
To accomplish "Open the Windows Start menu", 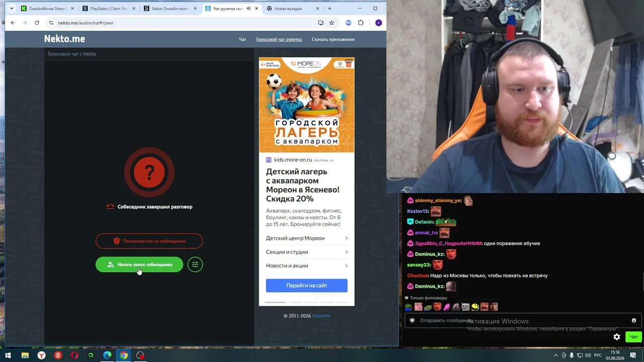I will click(x=8, y=355).
